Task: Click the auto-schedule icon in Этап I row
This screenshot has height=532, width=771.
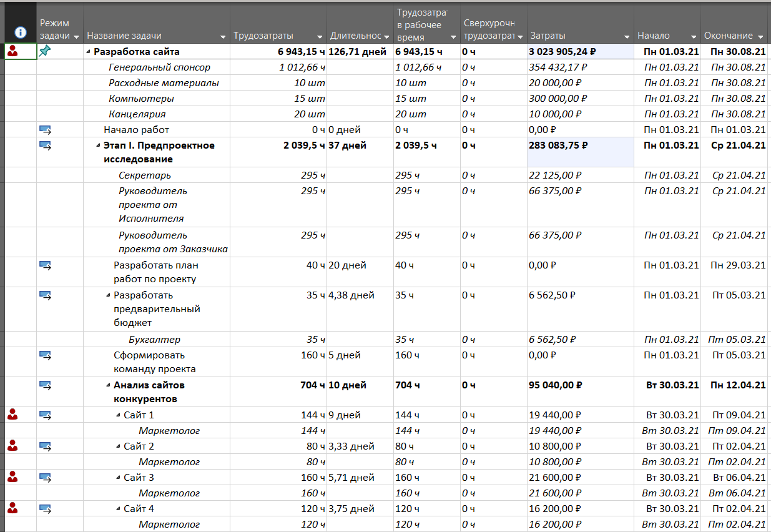Action: click(45, 145)
